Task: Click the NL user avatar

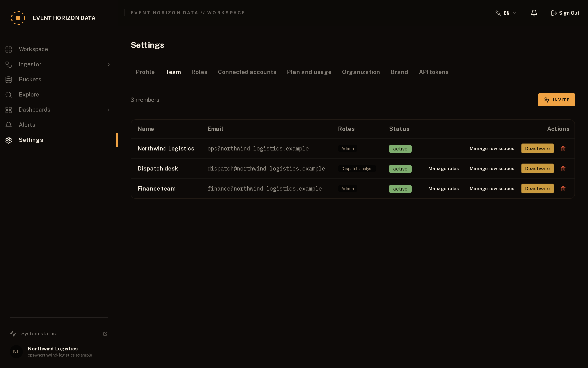Action: pos(16,351)
